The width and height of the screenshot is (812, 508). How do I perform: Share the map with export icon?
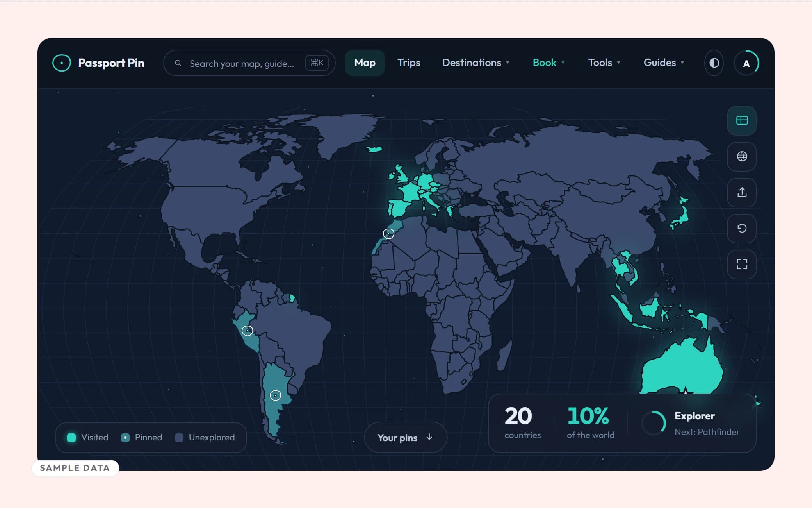click(742, 192)
